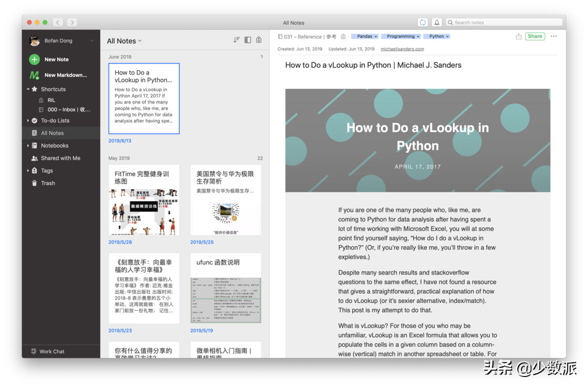
Task: Create a New Markdown note
Action: pyautogui.click(x=58, y=75)
